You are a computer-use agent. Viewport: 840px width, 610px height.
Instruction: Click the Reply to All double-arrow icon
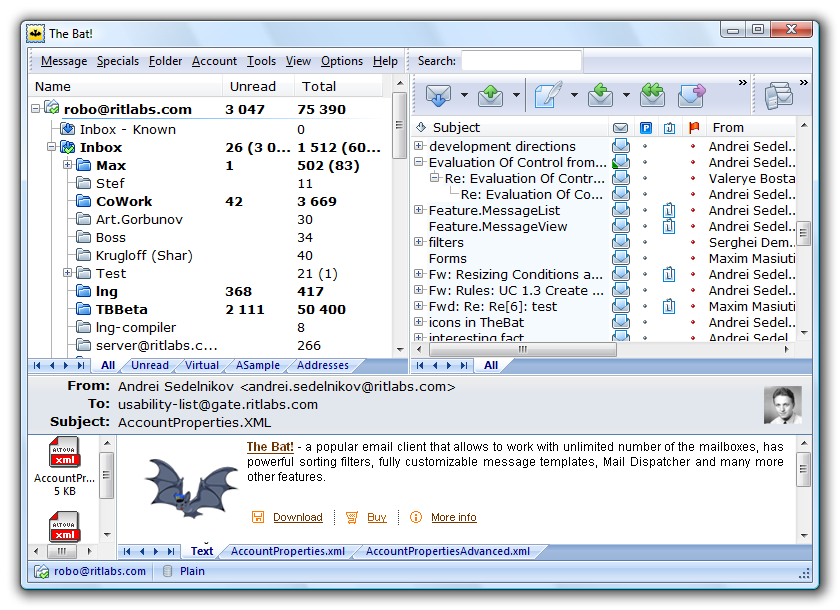click(x=652, y=96)
